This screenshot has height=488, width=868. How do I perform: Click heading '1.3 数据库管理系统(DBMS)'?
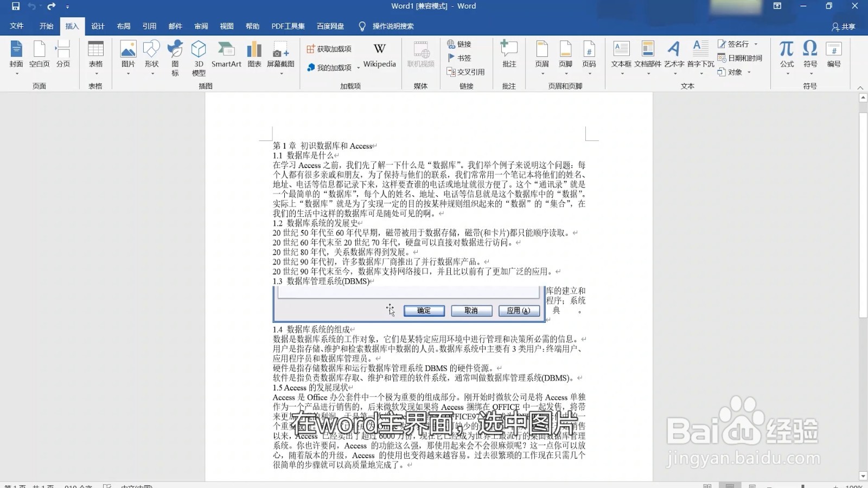(321, 281)
